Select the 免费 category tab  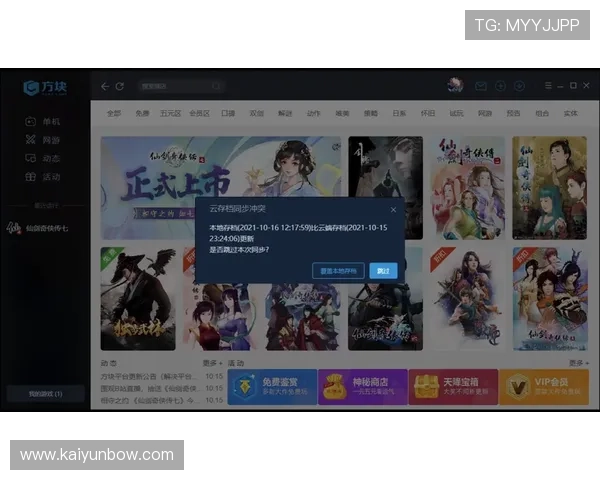click(142, 114)
